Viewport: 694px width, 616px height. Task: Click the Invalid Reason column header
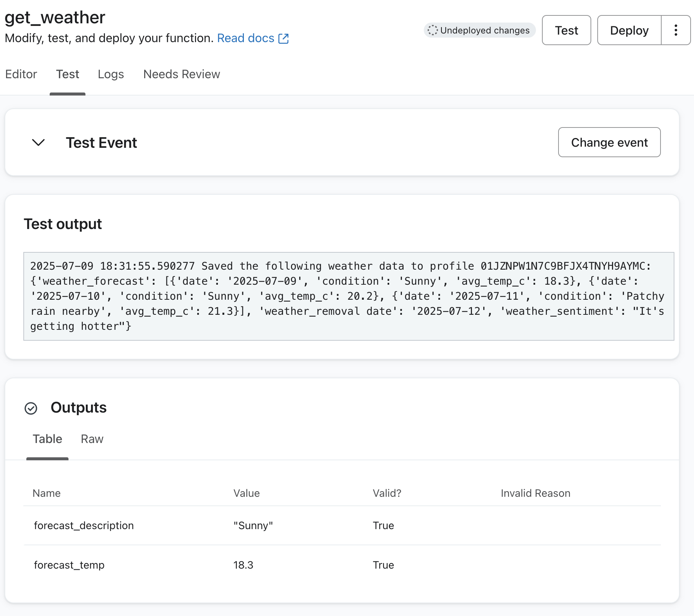536,493
